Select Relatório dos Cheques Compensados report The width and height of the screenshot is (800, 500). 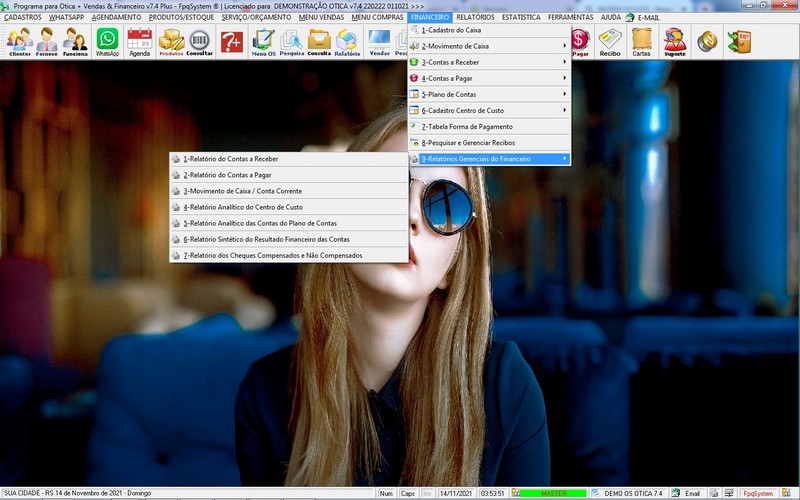(x=272, y=255)
